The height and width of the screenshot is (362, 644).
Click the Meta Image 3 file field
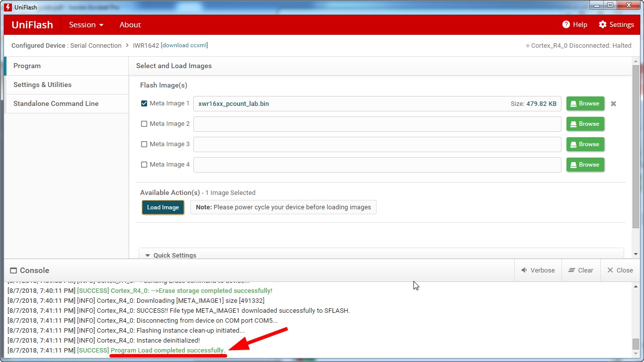[377, 144]
